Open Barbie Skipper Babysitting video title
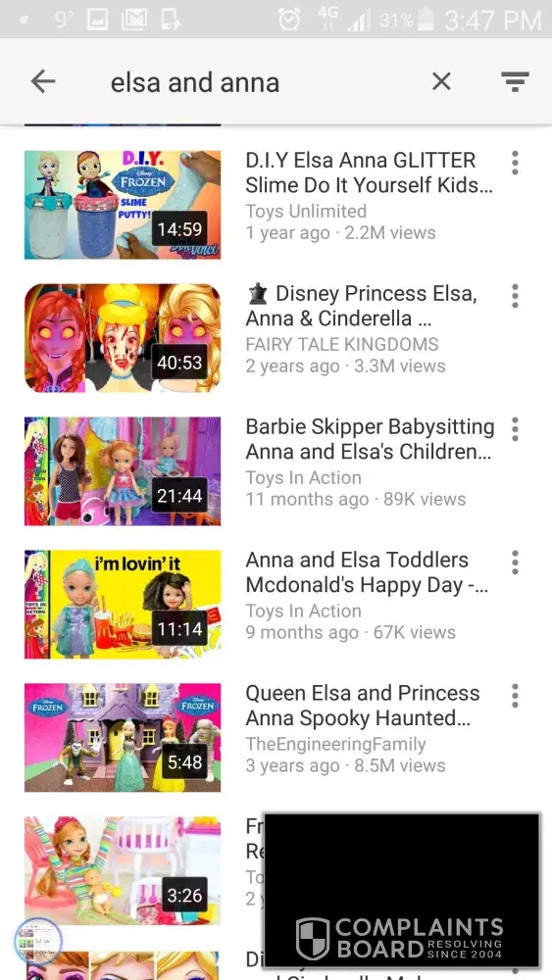The width and height of the screenshot is (552, 980). 370,439
